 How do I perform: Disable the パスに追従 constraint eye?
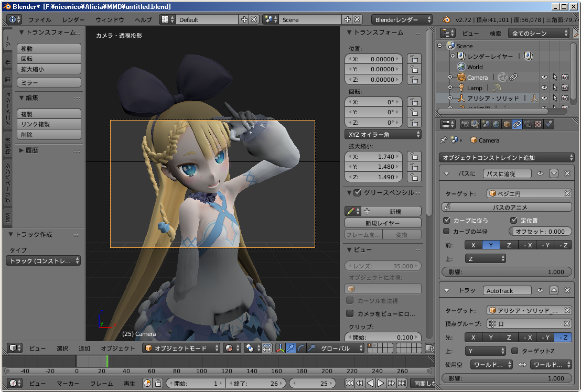point(540,173)
